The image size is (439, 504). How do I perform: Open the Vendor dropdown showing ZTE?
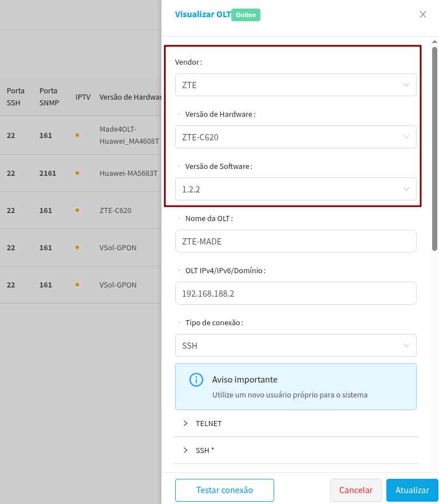295,85
